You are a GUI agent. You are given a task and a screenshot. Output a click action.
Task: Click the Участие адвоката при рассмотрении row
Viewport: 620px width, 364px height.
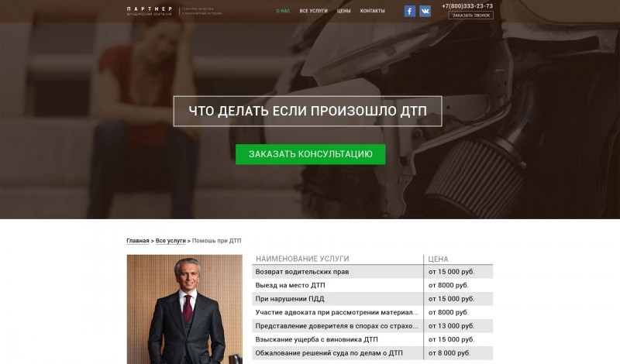pyautogui.click(x=373, y=312)
